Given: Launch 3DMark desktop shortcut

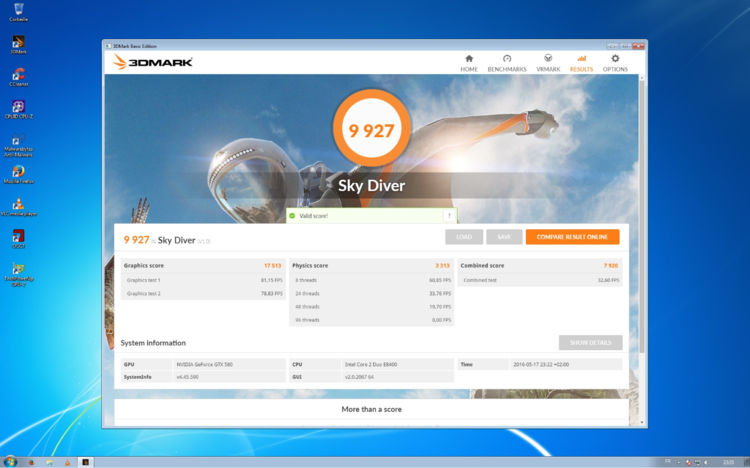Looking at the screenshot, I should pyautogui.click(x=19, y=45).
